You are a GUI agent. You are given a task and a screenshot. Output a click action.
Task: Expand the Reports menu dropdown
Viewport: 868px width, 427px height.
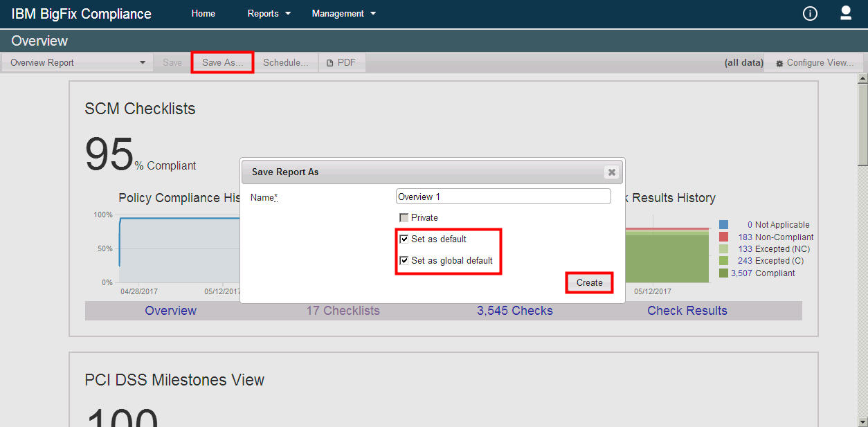(269, 13)
